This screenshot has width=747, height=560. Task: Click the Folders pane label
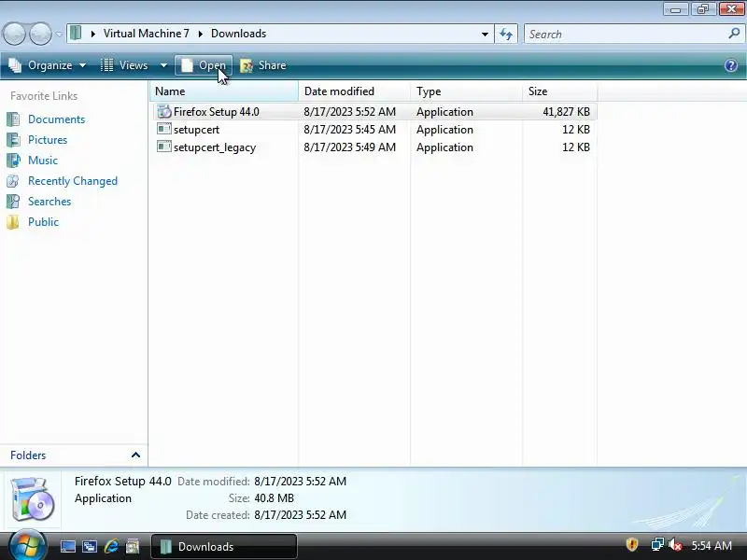(x=28, y=455)
